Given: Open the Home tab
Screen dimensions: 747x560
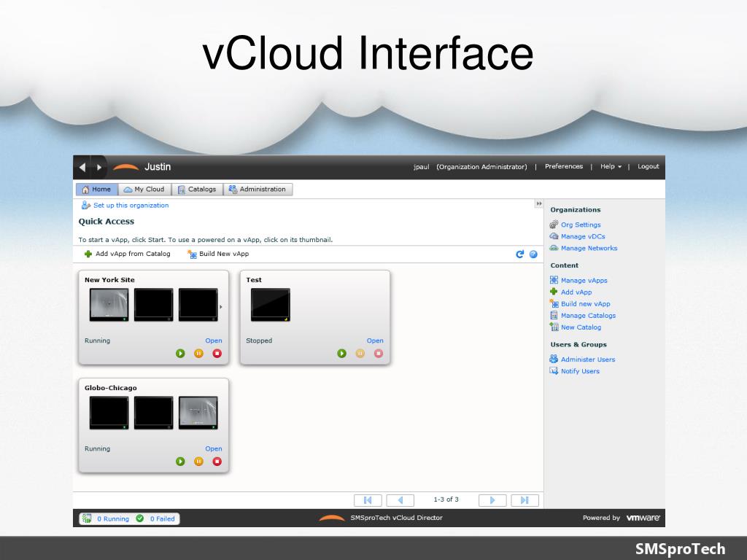Looking at the screenshot, I should [97, 189].
